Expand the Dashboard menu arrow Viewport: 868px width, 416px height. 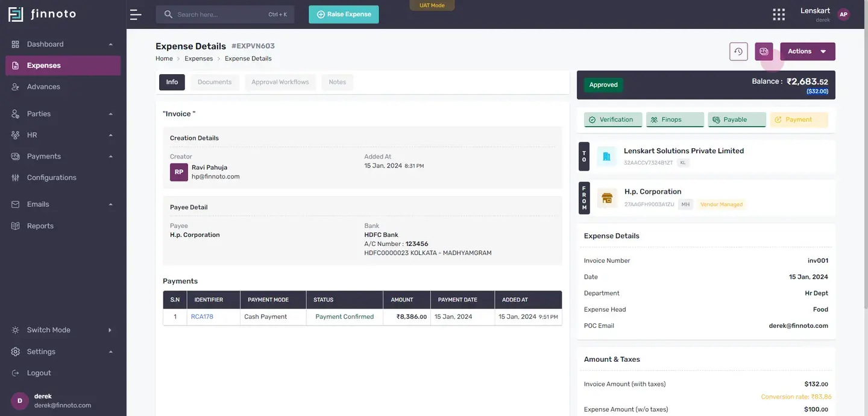111,45
